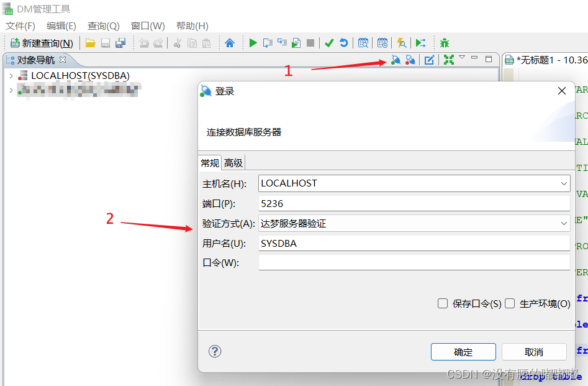Open the 窗口(W) menu
This screenshot has width=588, height=386.
coord(148,26)
